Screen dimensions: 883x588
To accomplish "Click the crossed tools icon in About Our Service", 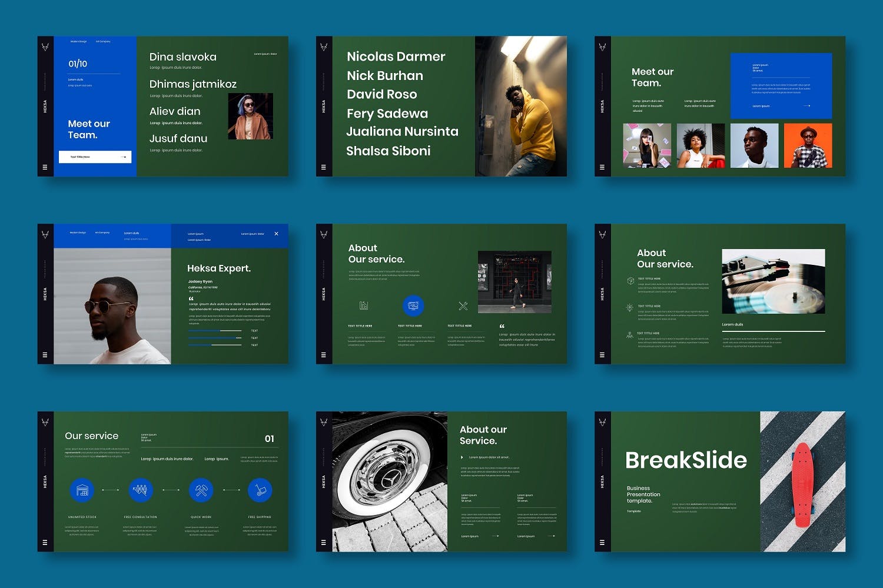I will (463, 305).
